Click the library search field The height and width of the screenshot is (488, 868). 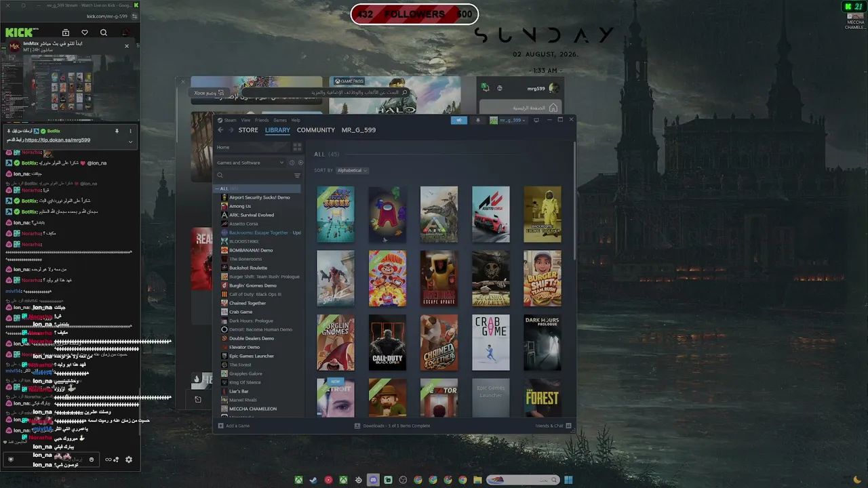254,176
